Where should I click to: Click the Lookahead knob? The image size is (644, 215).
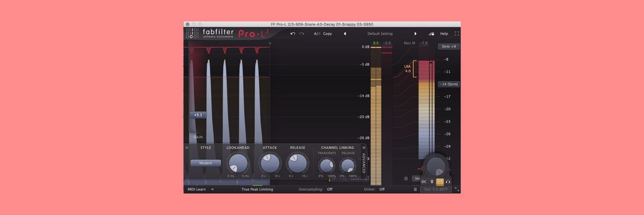238,162
